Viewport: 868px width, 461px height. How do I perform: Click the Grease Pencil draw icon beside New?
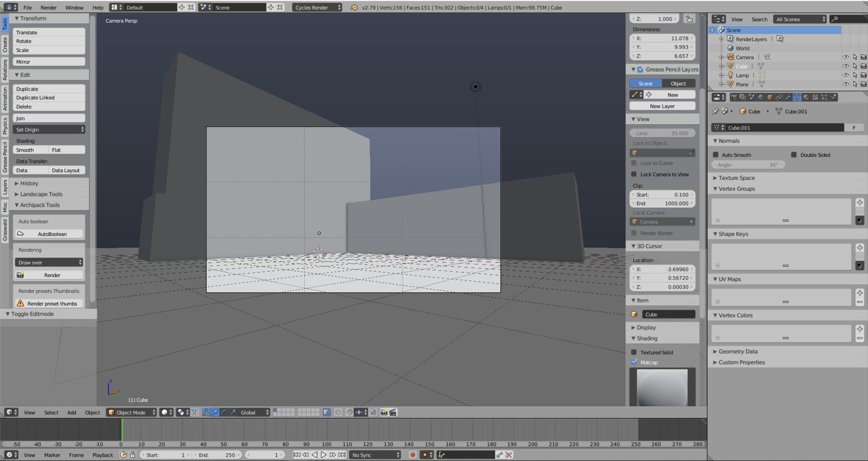[636, 94]
